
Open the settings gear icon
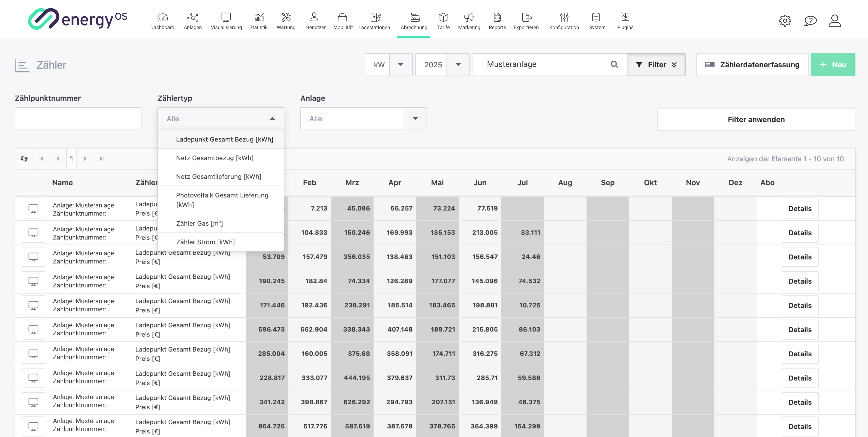tap(785, 21)
